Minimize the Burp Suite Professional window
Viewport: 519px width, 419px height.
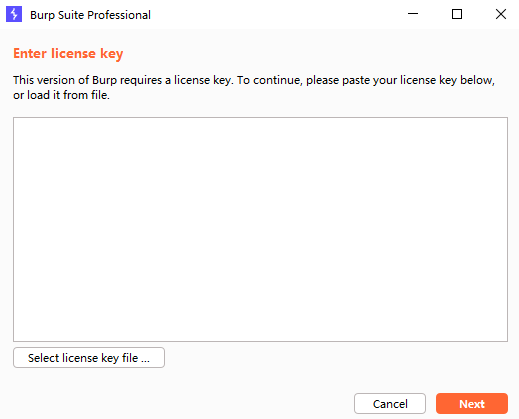point(413,14)
